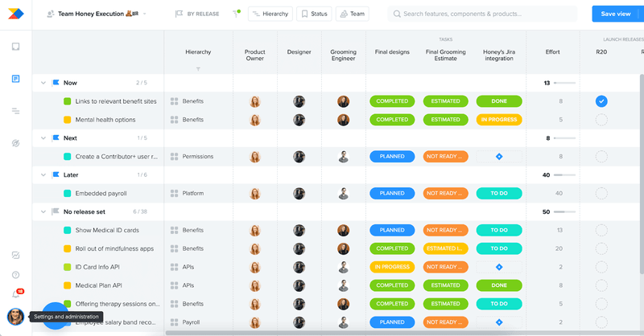Open the Insights inbox icon in sidebar

coord(15,47)
